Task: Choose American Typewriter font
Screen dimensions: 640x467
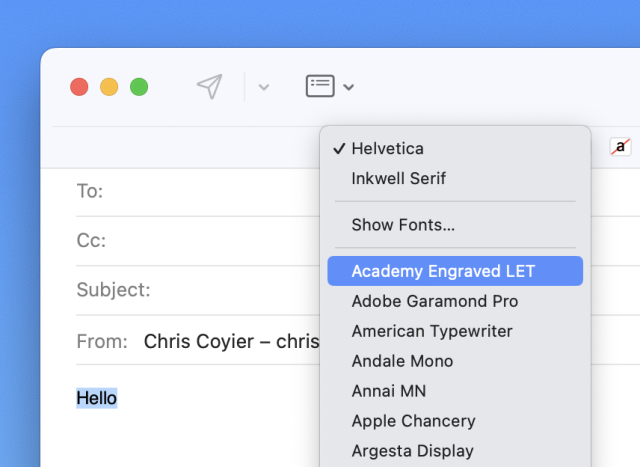Action: click(432, 331)
